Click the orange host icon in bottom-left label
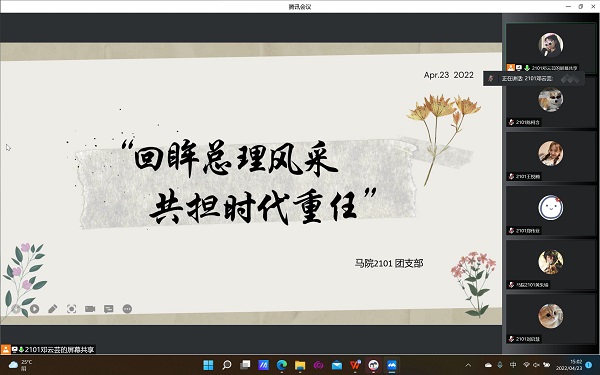The height and width of the screenshot is (375, 600). [x=6, y=349]
